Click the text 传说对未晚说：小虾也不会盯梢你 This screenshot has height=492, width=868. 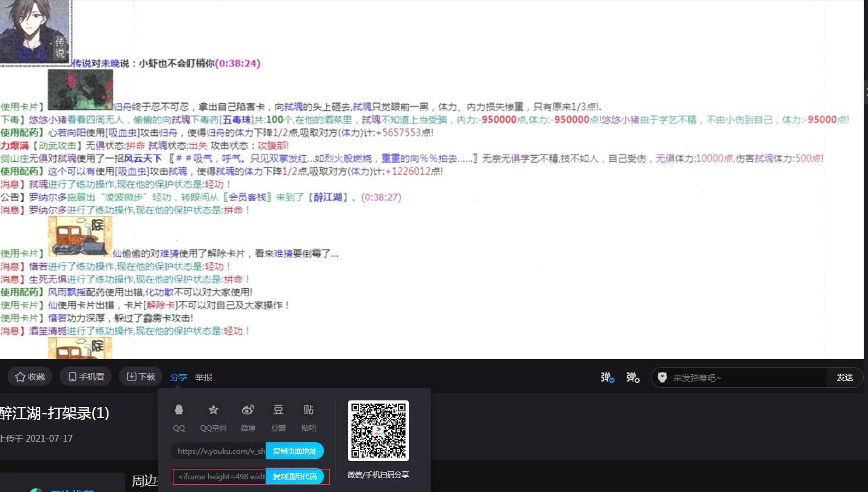pyautogui.click(x=144, y=63)
